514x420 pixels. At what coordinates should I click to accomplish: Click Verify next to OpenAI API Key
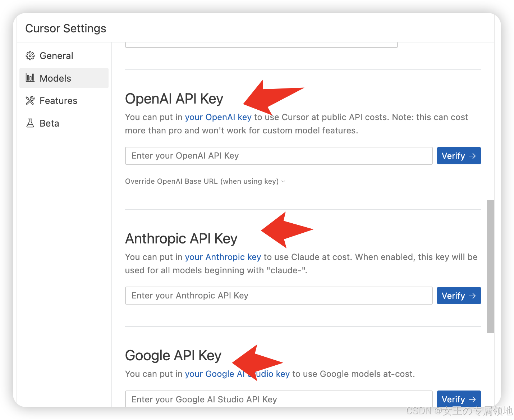point(459,156)
